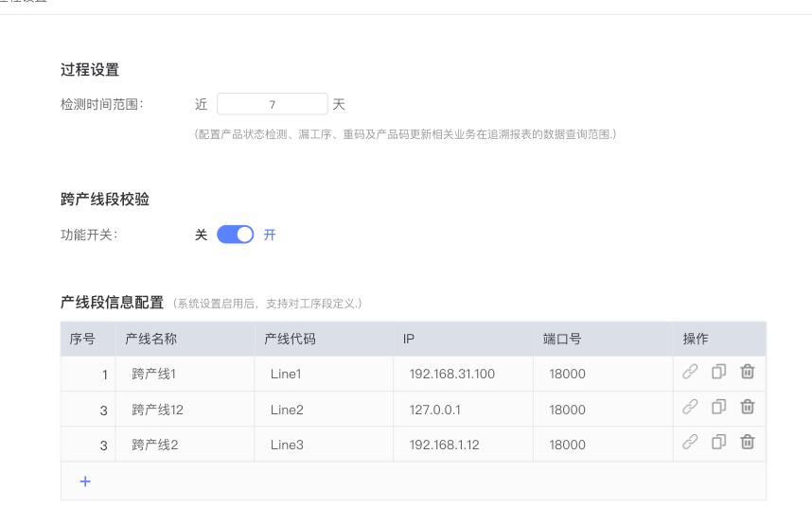Copy the 跨产线12 row
812x524 pixels.
click(718, 408)
